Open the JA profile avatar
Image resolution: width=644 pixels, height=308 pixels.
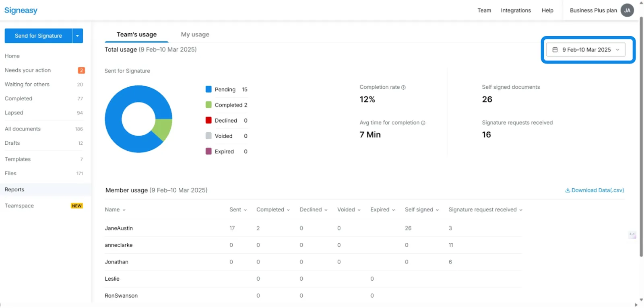(x=627, y=10)
